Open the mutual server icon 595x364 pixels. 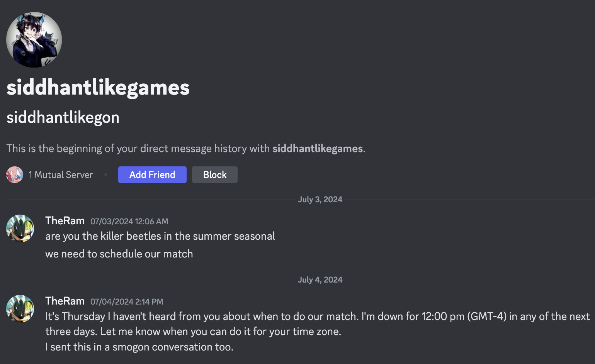[x=15, y=175]
